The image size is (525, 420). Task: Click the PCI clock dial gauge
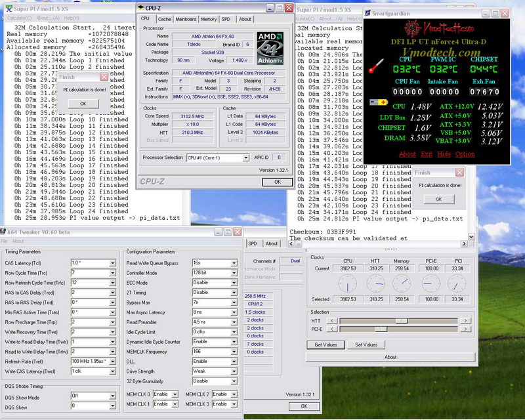pos(457,283)
